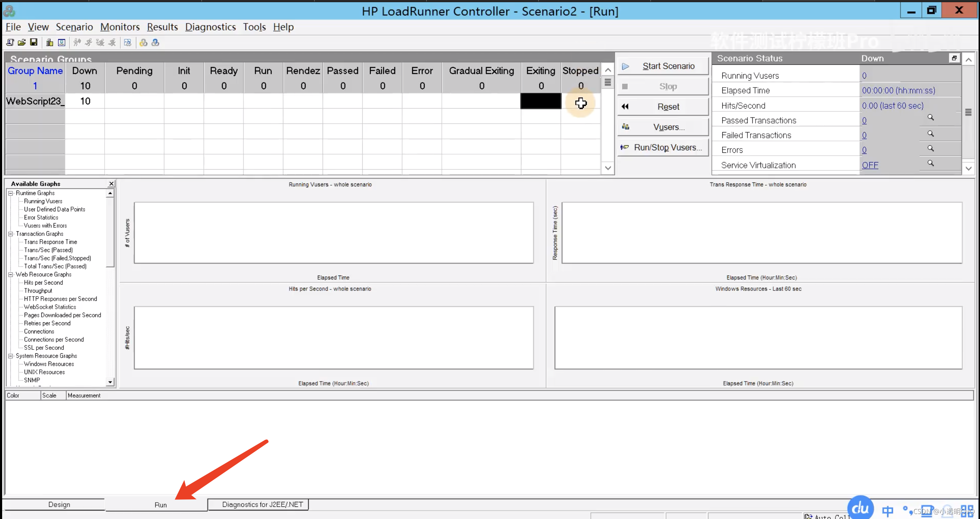Click the LoadRunner application icon in the title bar
Image resolution: width=980 pixels, height=519 pixels.
[x=9, y=11]
